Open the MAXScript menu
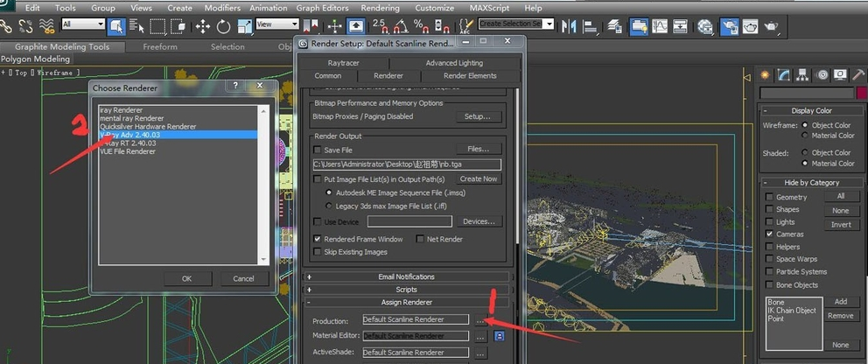868x364 pixels. tap(490, 8)
